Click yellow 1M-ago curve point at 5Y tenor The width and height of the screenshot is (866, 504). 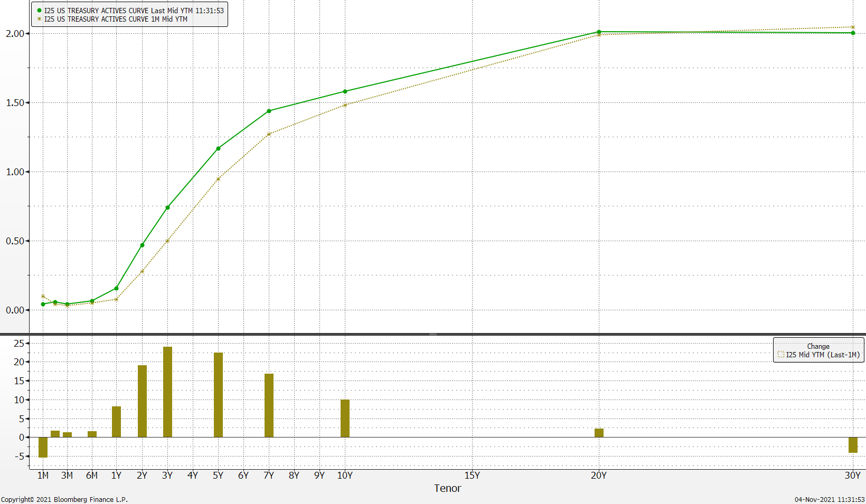pos(218,179)
